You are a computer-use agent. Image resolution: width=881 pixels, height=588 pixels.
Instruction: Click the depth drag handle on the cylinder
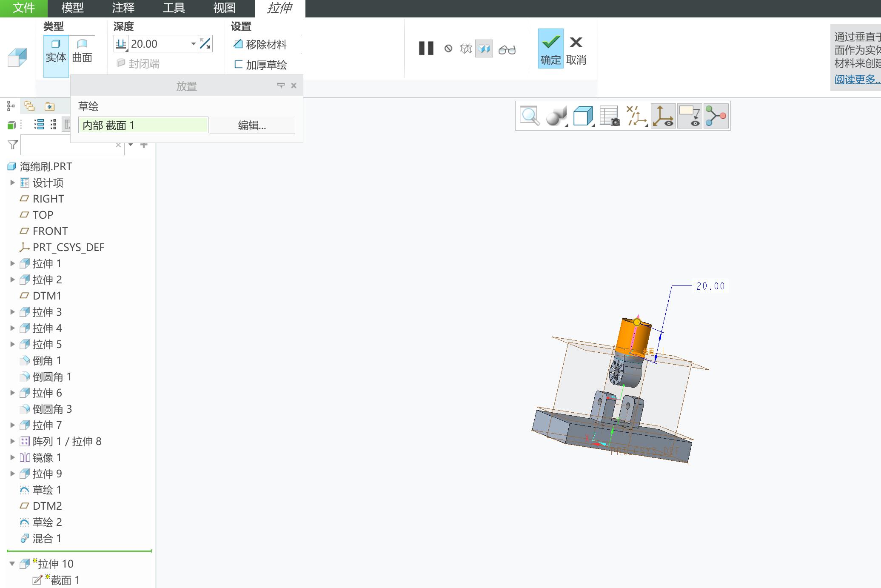(637, 323)
